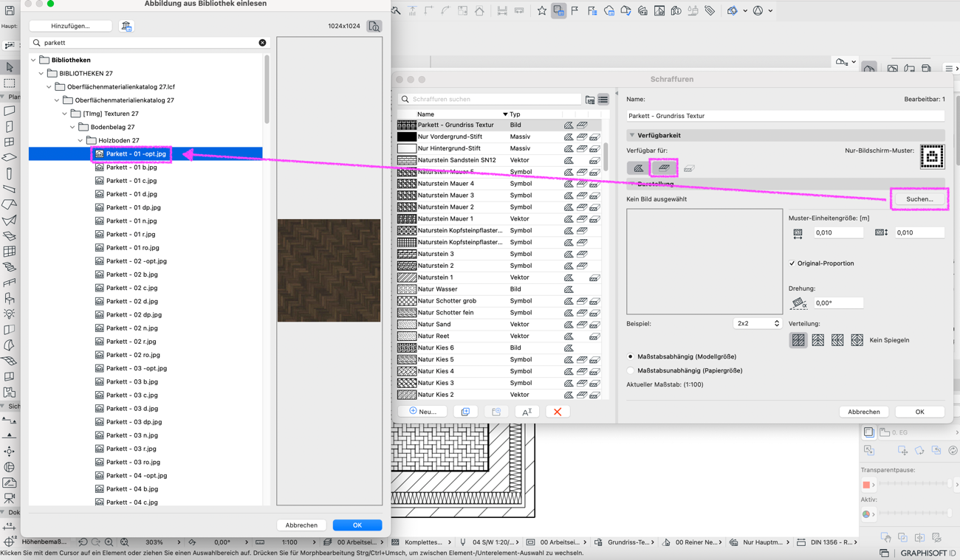The width and height of the screenshot is (960, 560).
Task: Switch Schraffuren list to list view
Action: click(x=603, y=100)
